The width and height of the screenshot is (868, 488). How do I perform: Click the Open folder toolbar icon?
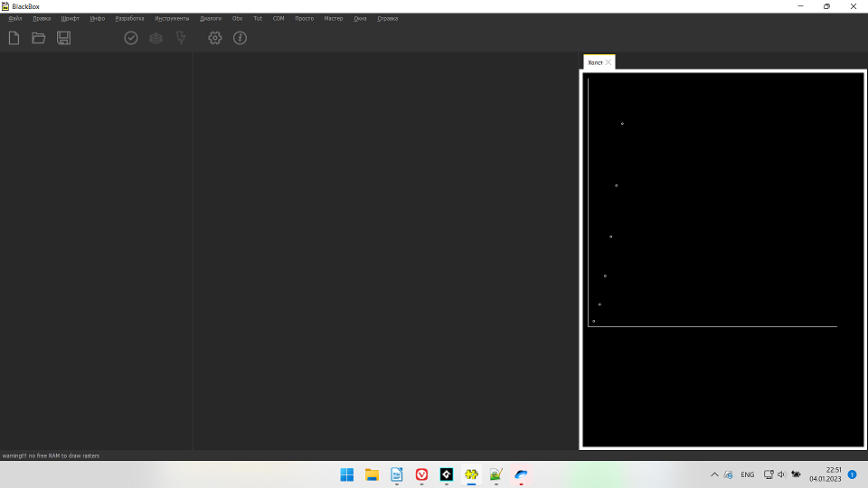coord(39,38)
